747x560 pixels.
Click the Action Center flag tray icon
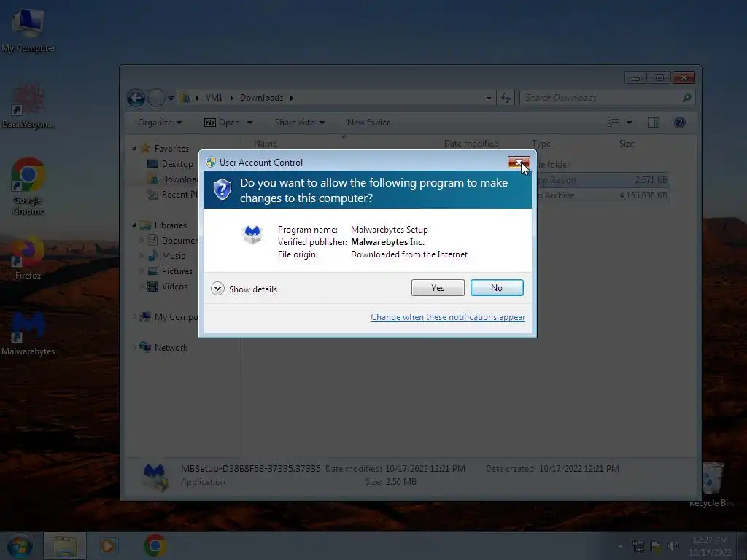click(x=656, y=546)
